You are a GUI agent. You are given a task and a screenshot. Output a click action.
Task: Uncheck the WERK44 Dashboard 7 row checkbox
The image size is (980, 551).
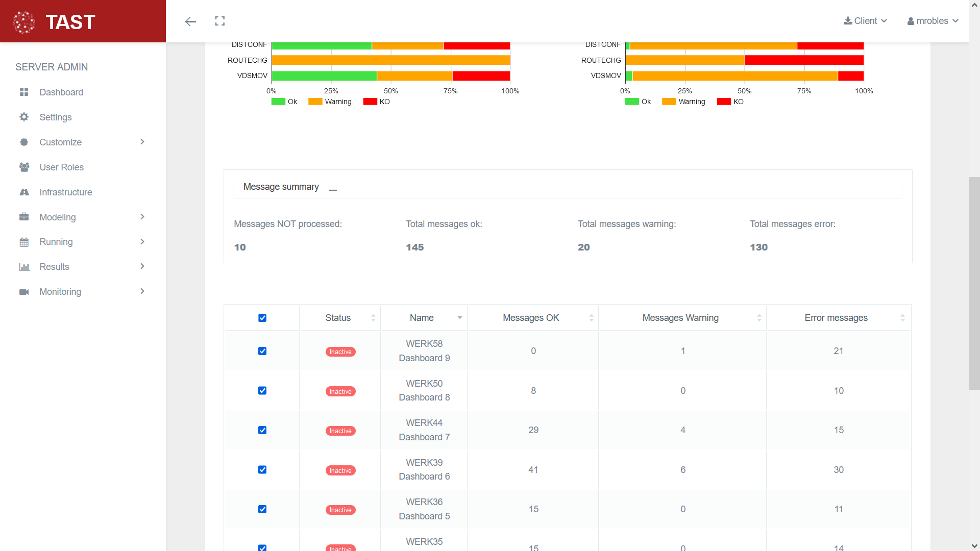pyautogui.click(x=262, y=430)
